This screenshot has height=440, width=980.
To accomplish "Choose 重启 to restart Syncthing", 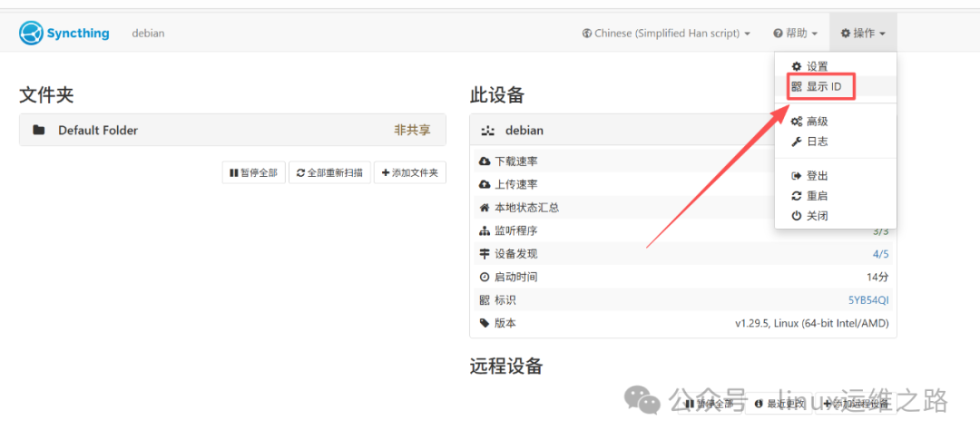I will pyautogui.click(x=835, y=196).
